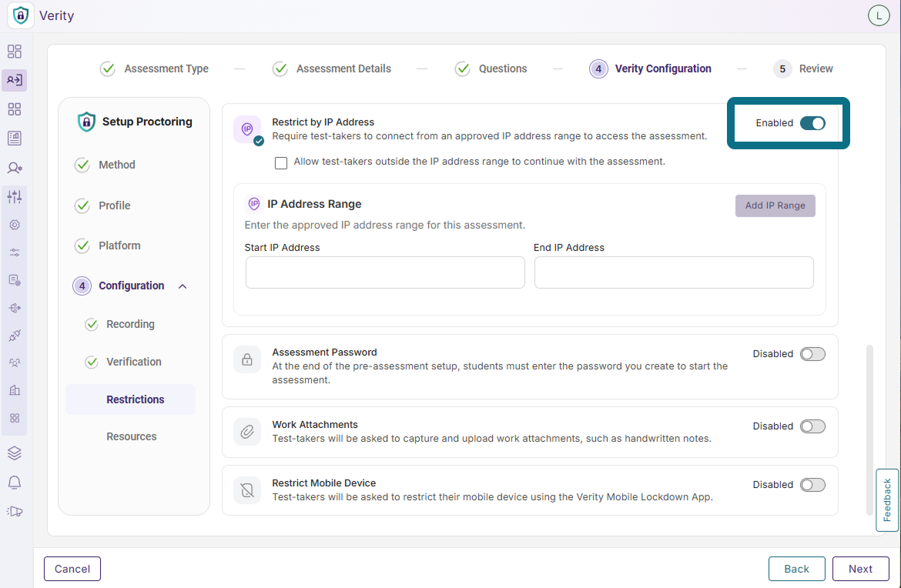Screen dimensions: 901x588
Task: Disable the Restrict by IP Address toggle
Action: (812, 123)
